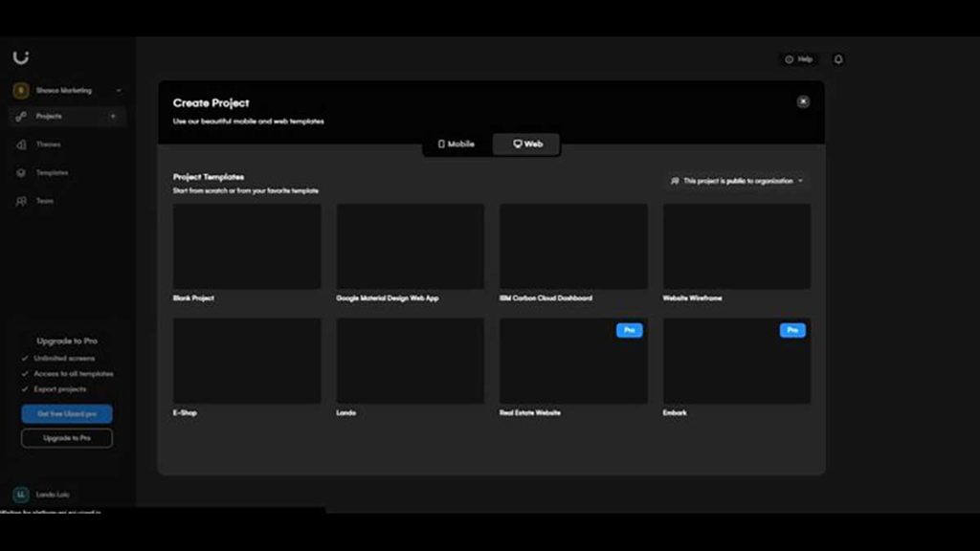The image size is (980, 551).
Task: Click the Team sidebar icon
Action: [21, 201]
